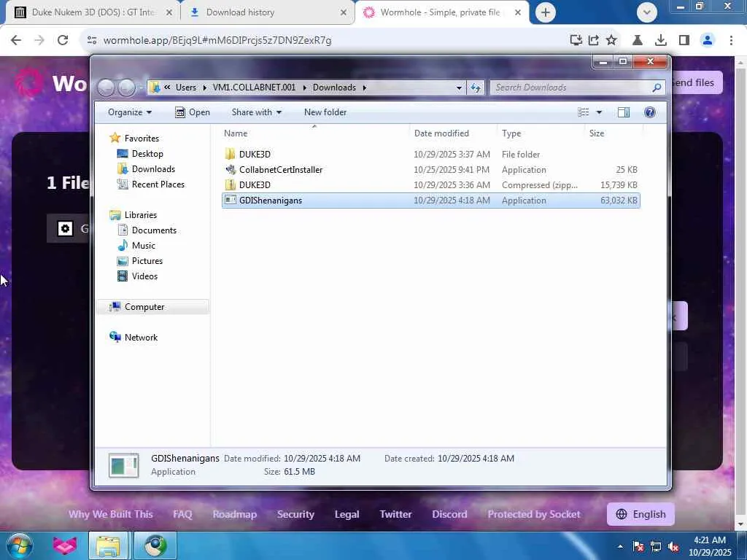Open Chrome tab search dropdown
This screenshot has width=747, height=560.
tap(646, 12)
